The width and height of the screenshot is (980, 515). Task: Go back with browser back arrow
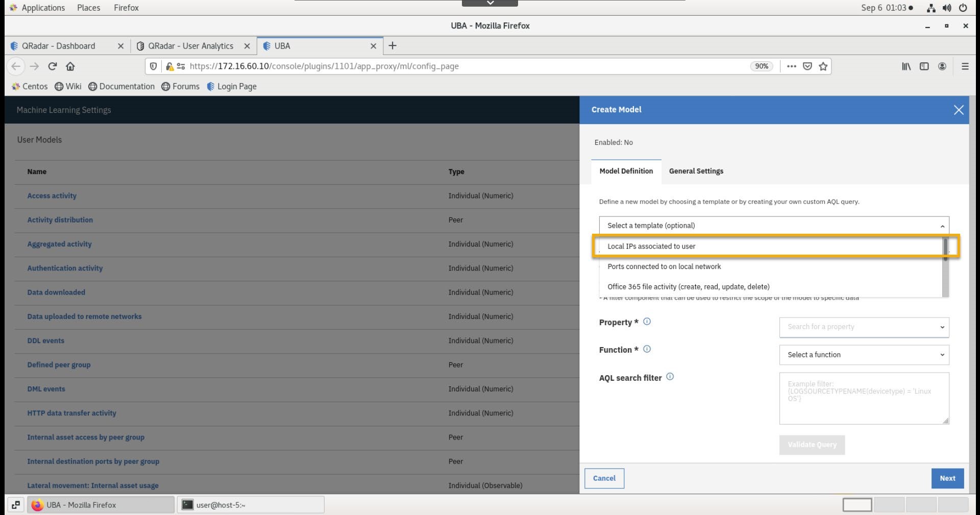click(x=16, y=66)
